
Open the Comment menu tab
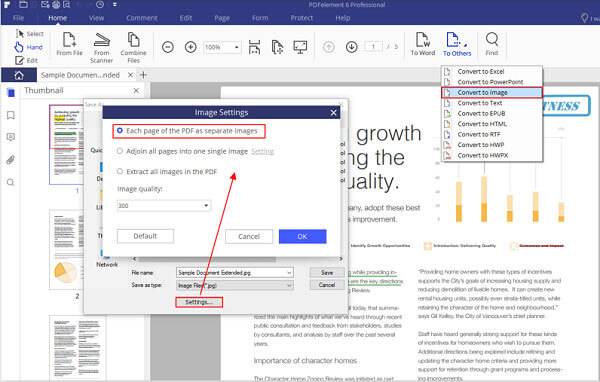coord(142,18)
